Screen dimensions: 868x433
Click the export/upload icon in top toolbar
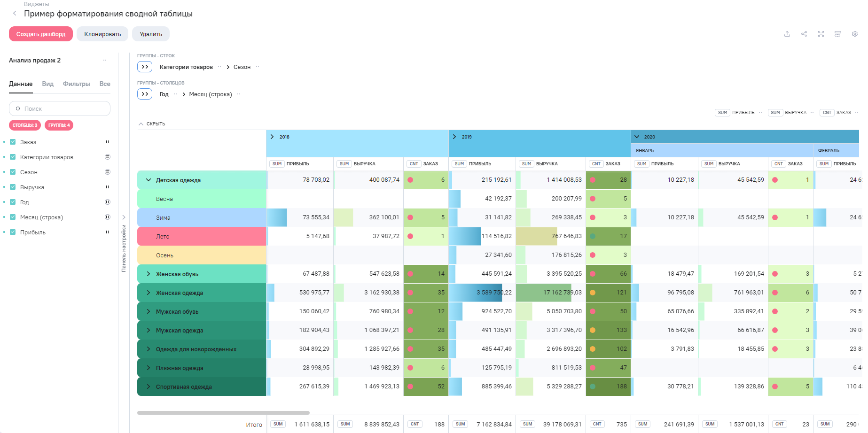tap(787, 34)
